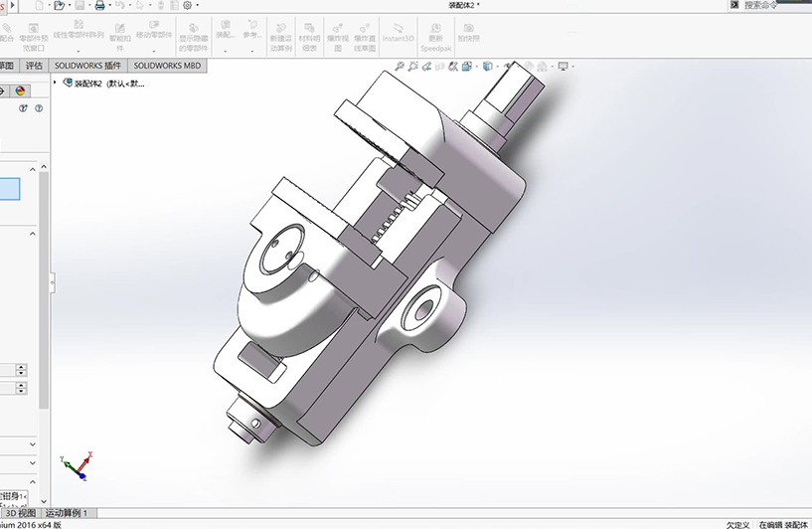The image size is (812, 529).
Task: Click the Instant3D tool
Action: pyautogui.click(x=398, y=32)
